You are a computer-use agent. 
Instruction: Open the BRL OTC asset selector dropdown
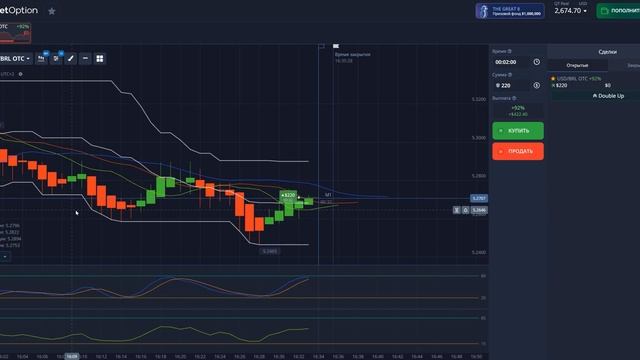[x=16, y=59]
